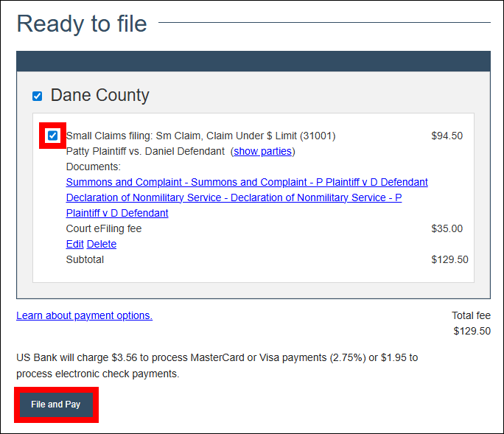Screen dimensions: 504x434
Task: Click the Total fee $129.50 amount
Action: click(x=472, y=331)
